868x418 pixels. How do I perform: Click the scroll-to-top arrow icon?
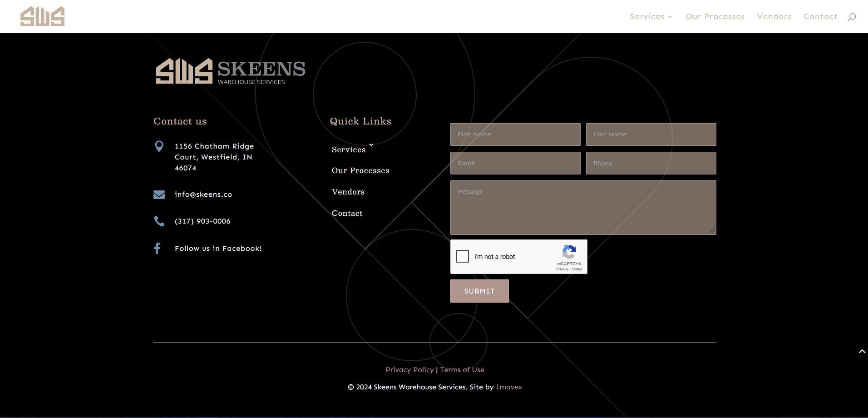[x=862, y=352]
